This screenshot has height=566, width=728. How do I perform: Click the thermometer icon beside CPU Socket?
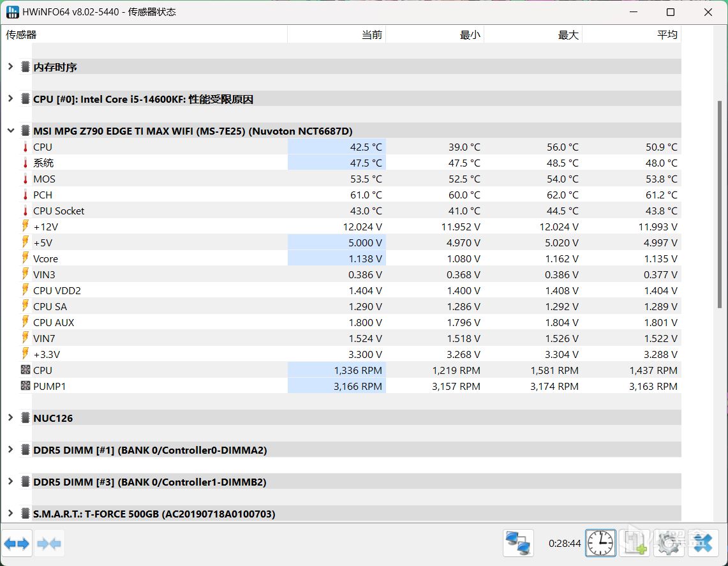26,211
